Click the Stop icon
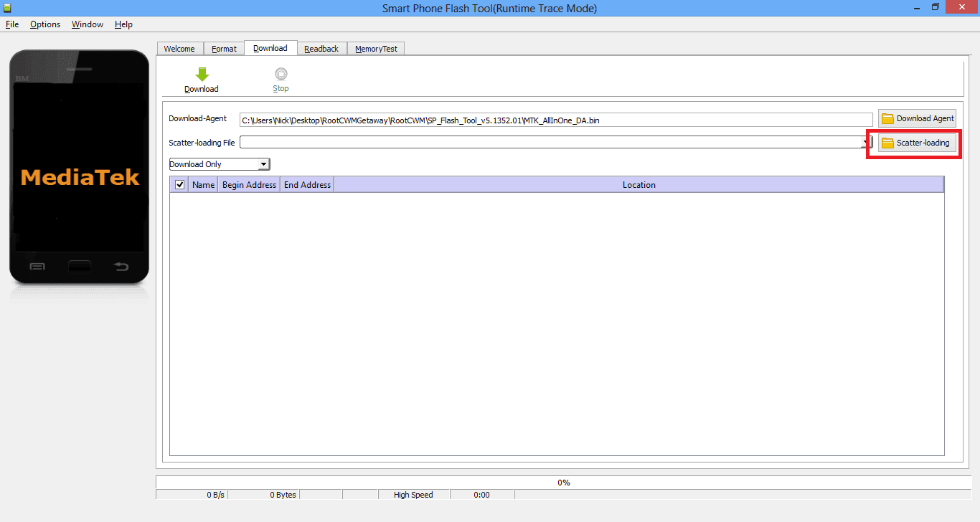This screenshot has height=522, width=980. (281, 74)
